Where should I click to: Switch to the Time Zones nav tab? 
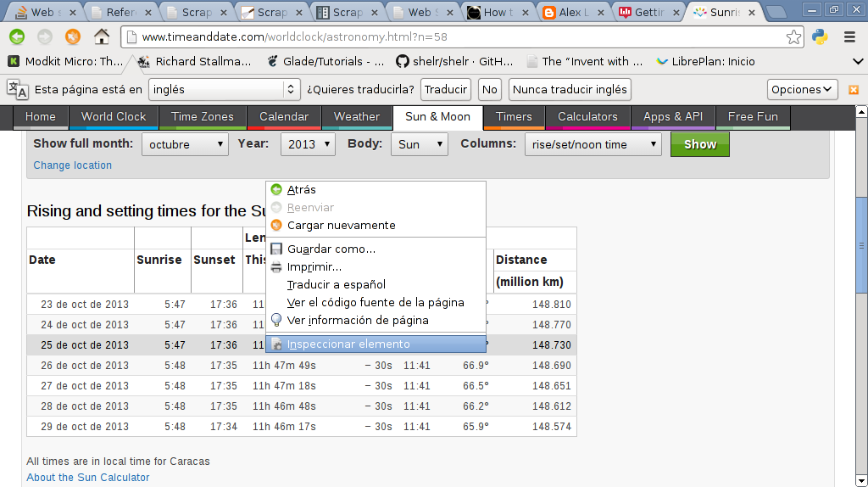tap(202, 117)
